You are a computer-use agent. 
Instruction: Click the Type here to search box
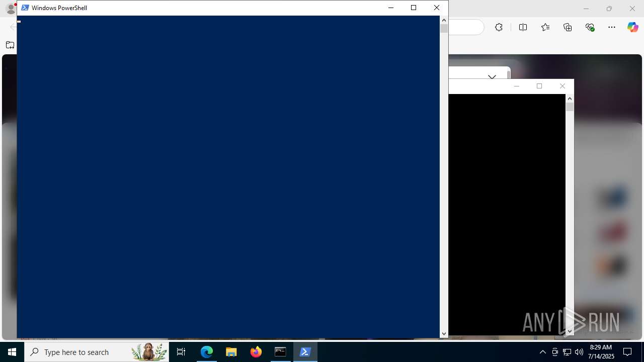[x=97, y=352]
